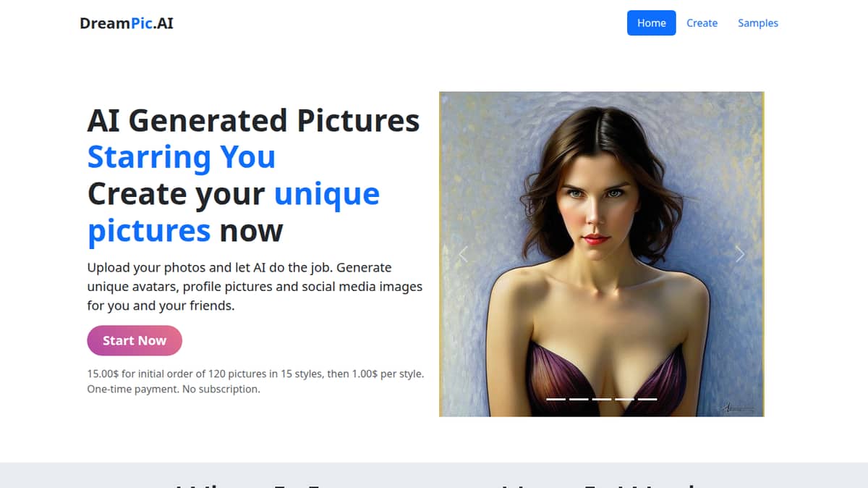Show next carousel image arrow
This screenshot has width=868, height=488.
click(x=740, y=254)
